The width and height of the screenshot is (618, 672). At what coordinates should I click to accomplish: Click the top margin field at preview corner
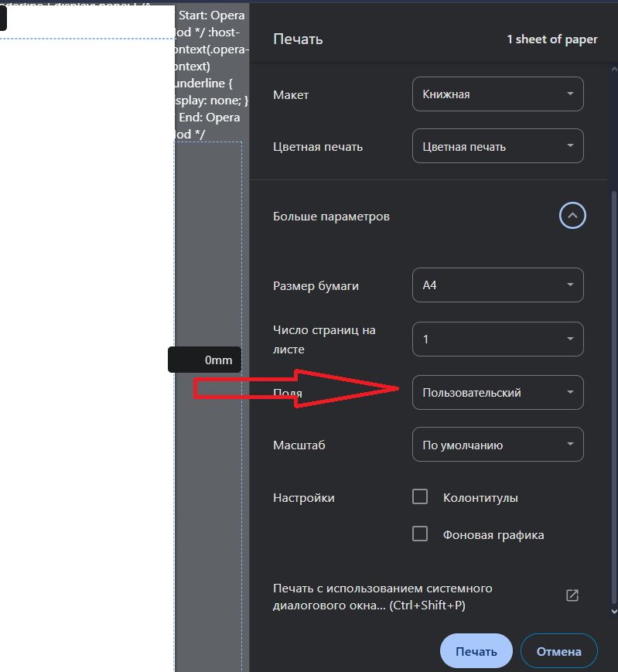(3, 19)
